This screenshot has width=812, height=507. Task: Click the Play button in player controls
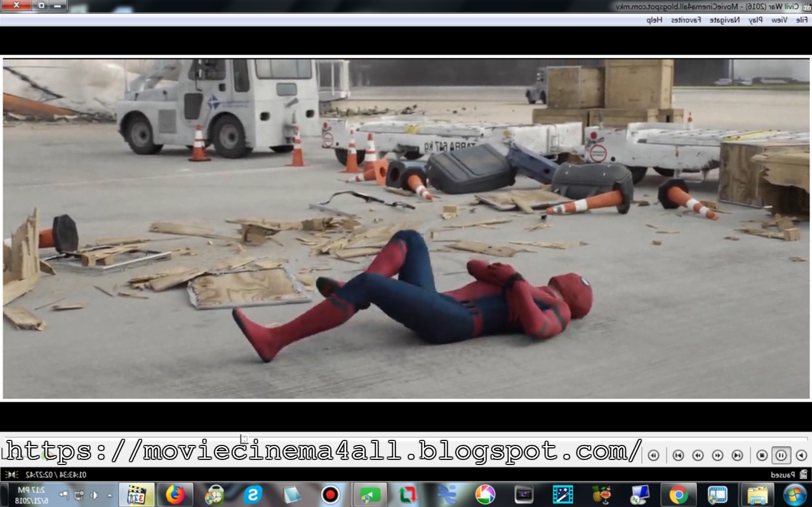(801, 455)
